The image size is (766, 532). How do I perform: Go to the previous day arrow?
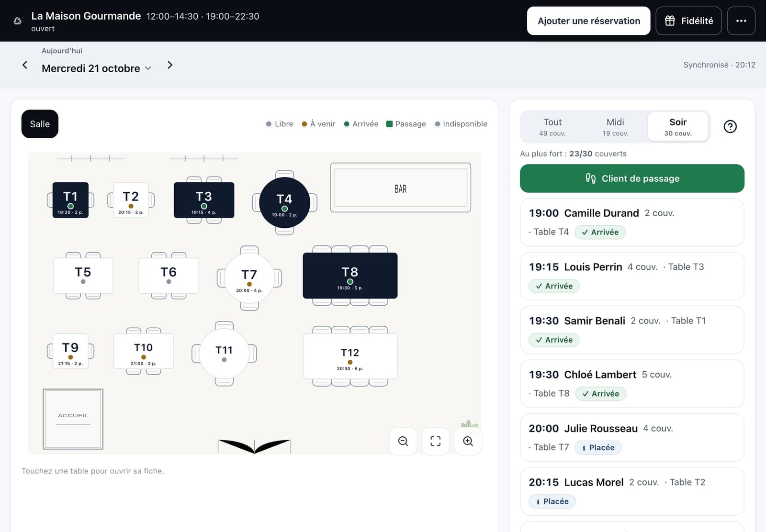click(25, 65)
